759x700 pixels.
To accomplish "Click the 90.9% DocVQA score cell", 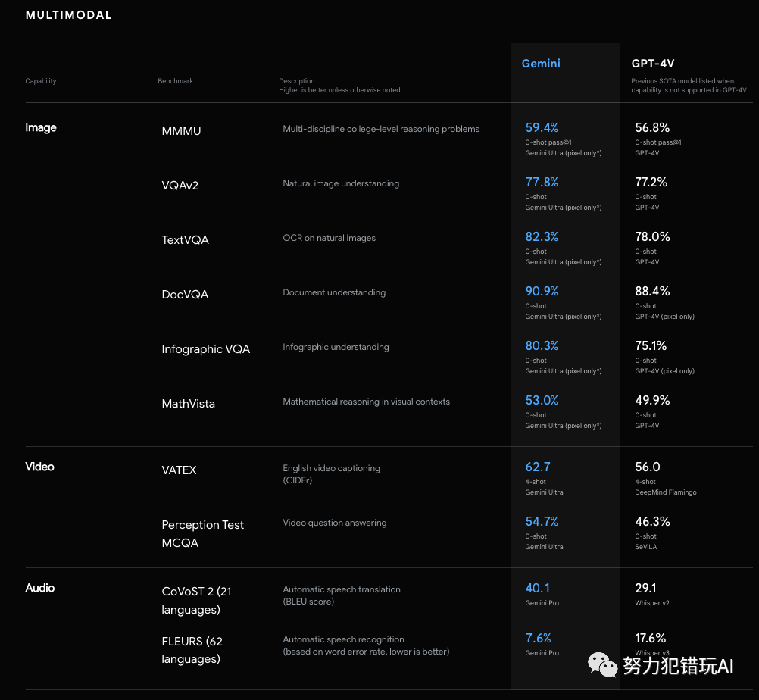I will (541, 291).
